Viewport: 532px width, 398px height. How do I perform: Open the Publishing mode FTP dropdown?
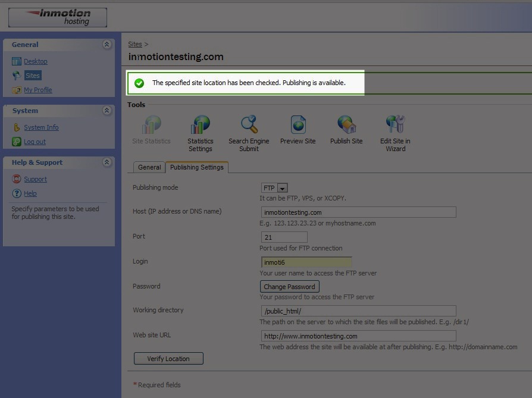tap(282, 188)
